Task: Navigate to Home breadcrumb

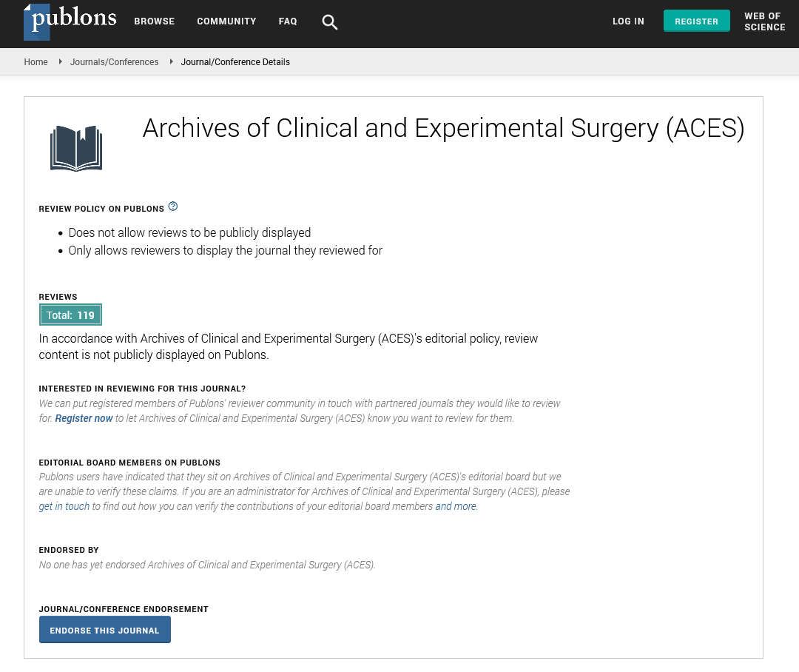Action: (36, 62)
